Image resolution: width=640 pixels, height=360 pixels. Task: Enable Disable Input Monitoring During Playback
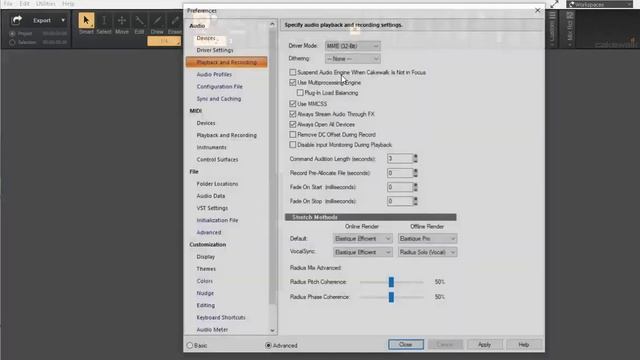tap(293, 144)
